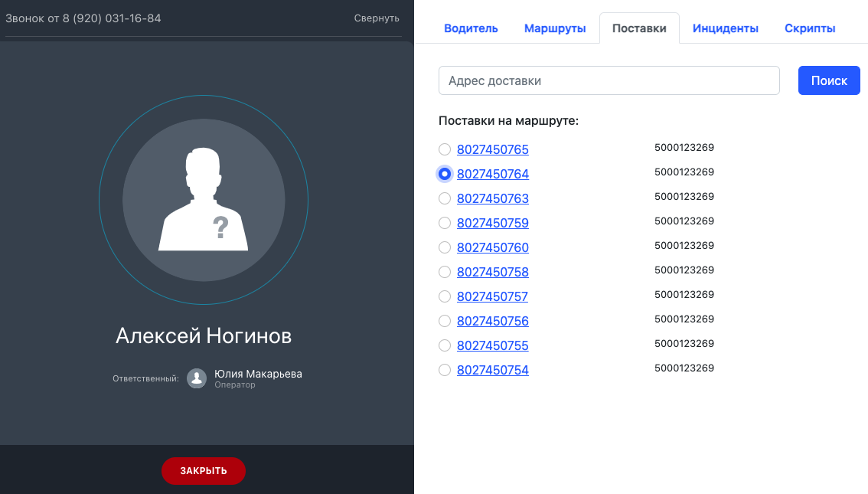Screen dimensions: 868x494
Task: Choose radio button next to 8027450758
Action: tap(445, 272)
